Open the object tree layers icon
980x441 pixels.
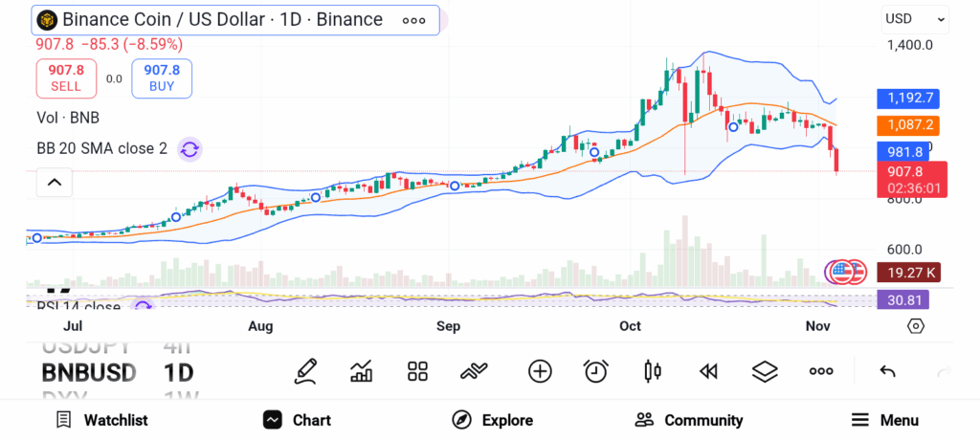(765, 371)
